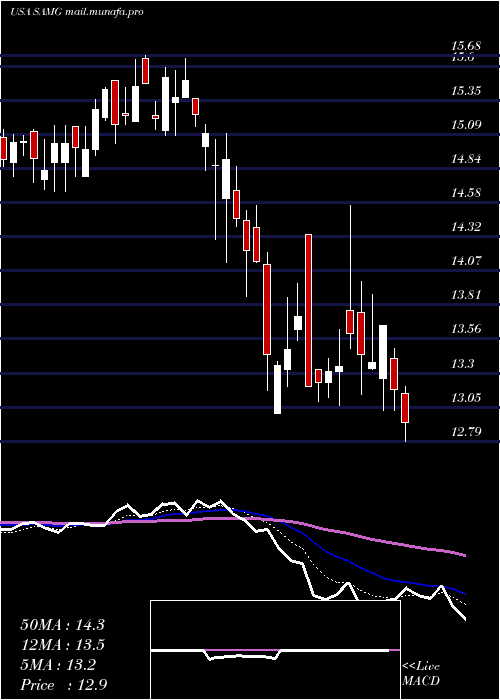
Task: Select the 15.68 price axis label
Action: coord(466,46)
